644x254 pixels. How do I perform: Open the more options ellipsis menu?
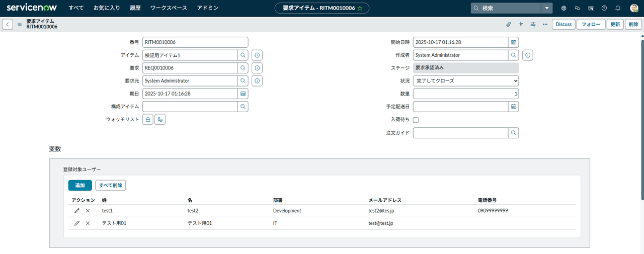(x=545, y=24)
